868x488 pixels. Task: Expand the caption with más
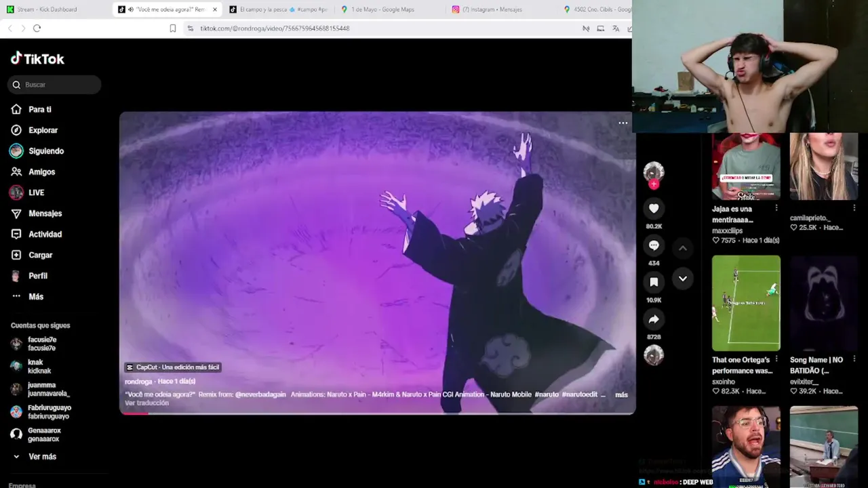point(621,394)
